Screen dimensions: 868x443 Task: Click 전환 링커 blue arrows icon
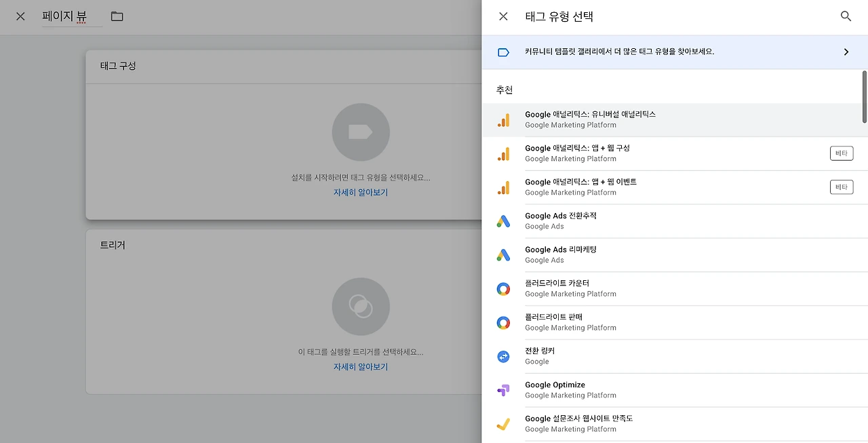503,356
